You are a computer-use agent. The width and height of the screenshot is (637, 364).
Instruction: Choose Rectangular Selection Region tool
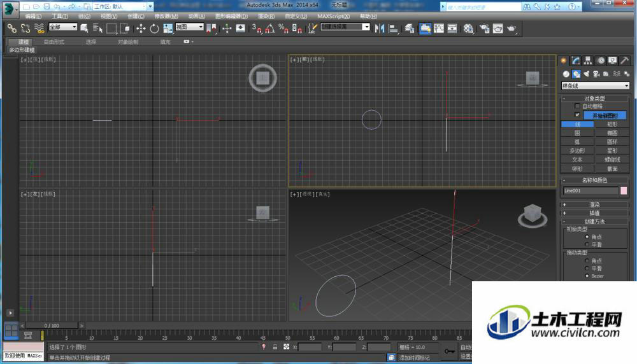(111, 28)
